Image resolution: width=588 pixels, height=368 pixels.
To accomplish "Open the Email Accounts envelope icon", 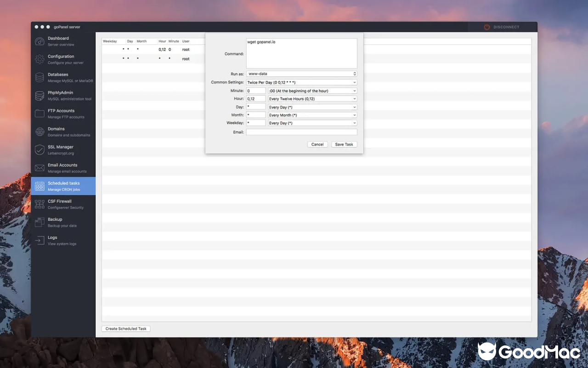I will [x=39, y=167].
